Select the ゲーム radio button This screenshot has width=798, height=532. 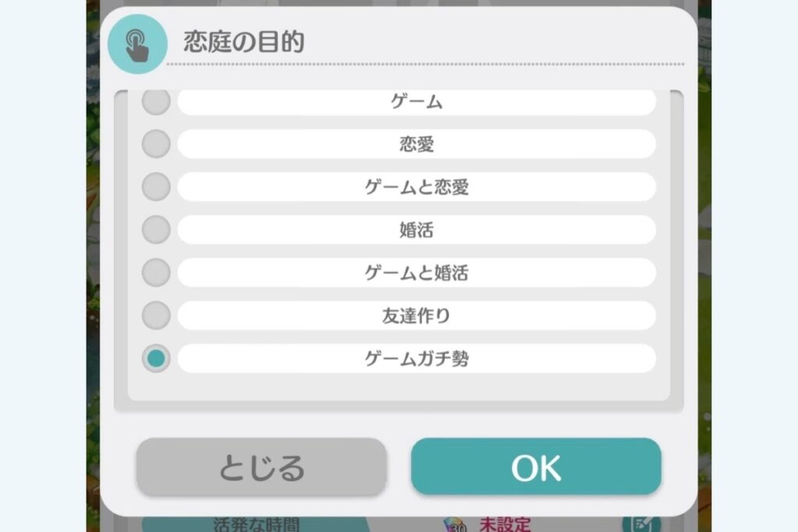click(x=157, y=101)
